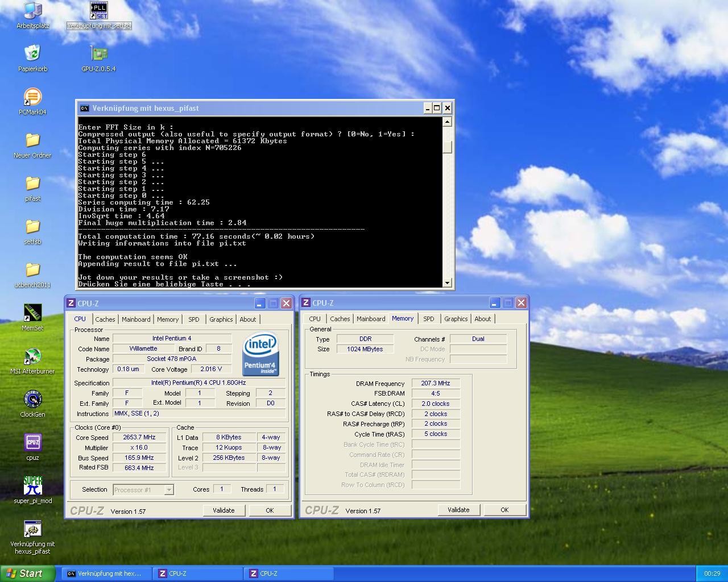728x582 pixels.
Task: Click the Z icon in the right CPU-Z title bar
Action: (x=306, y=303)
